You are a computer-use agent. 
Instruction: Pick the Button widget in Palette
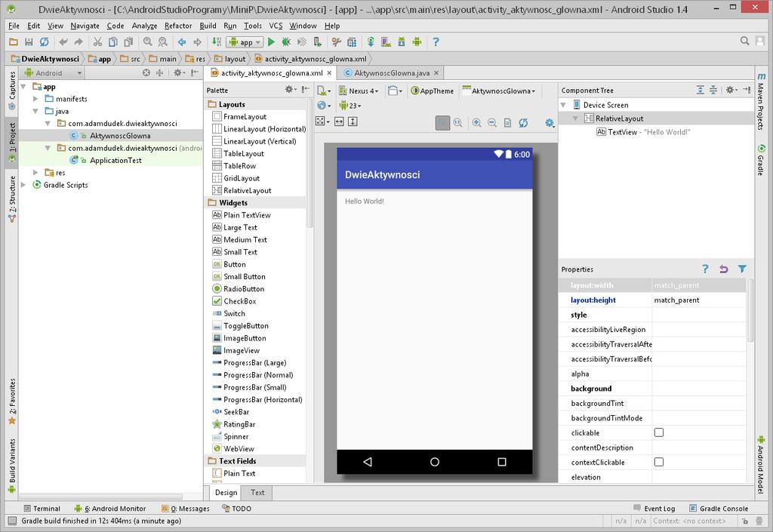(x=229, y=264)
